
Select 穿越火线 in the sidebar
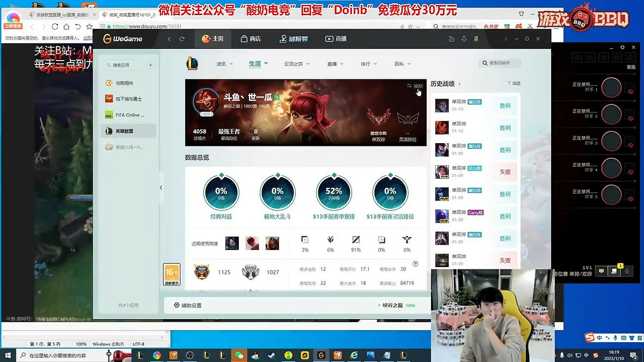tap(128, 147)
